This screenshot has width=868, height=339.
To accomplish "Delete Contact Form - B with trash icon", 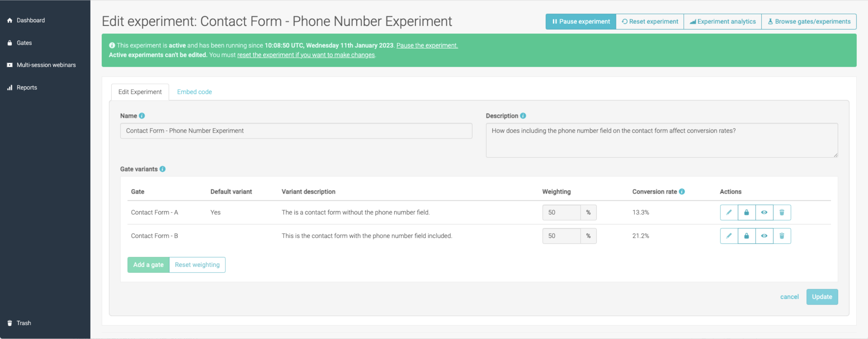I will pos(782,236).
